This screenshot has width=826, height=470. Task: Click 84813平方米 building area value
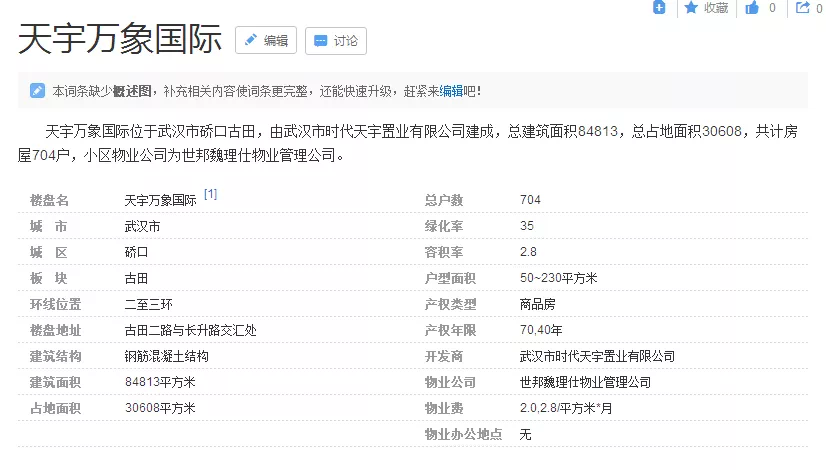pyautogui.click(x=160, y=382)
